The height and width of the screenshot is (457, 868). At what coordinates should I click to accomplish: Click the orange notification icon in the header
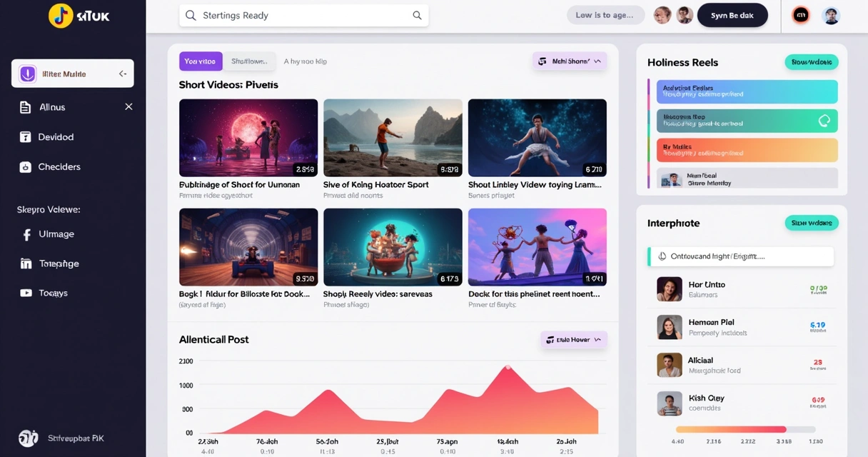[x=799, y=14]
